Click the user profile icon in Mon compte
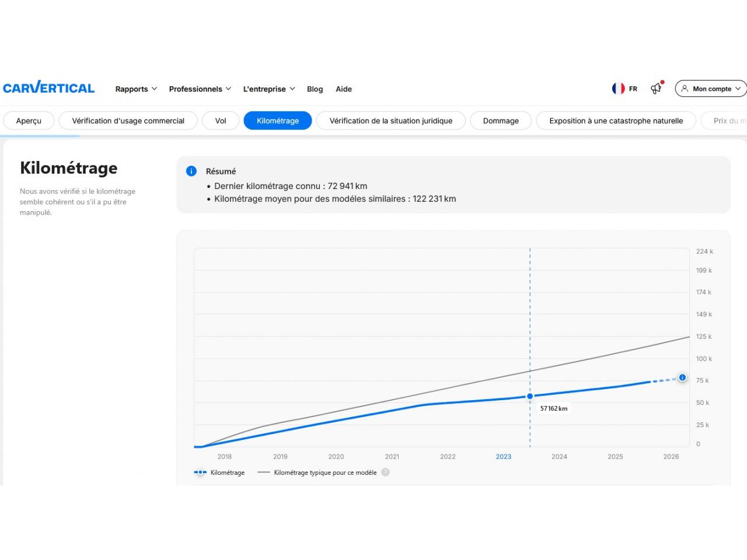This screenshot has width=747, height=560. tap(685, 89)
